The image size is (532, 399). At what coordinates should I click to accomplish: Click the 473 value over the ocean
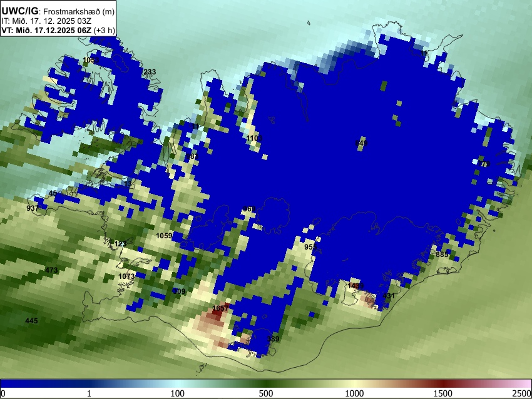[51, 270]
